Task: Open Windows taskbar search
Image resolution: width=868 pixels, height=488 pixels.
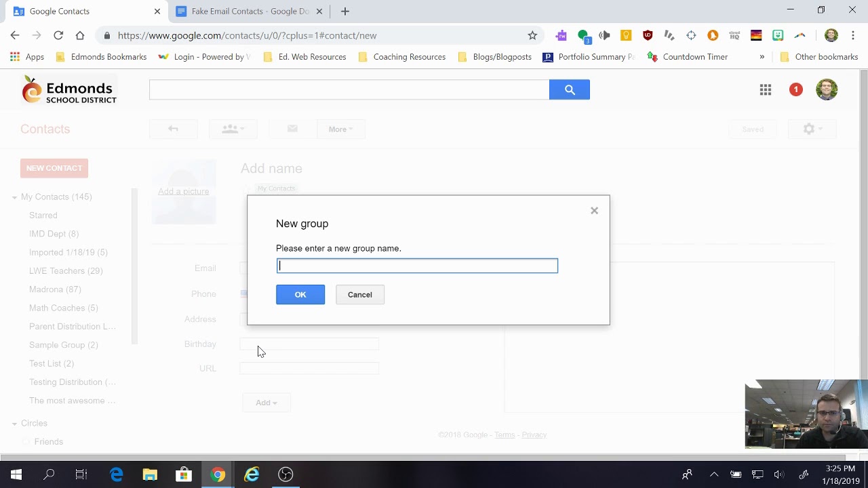Action: 49,474
